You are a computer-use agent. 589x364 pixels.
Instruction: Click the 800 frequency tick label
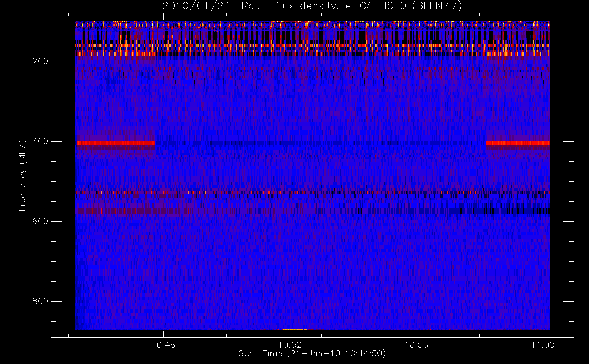click(x=40, y=301)
